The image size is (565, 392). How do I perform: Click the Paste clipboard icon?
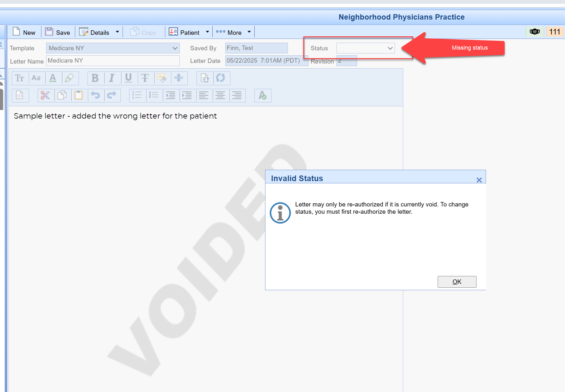click(79, 95)
